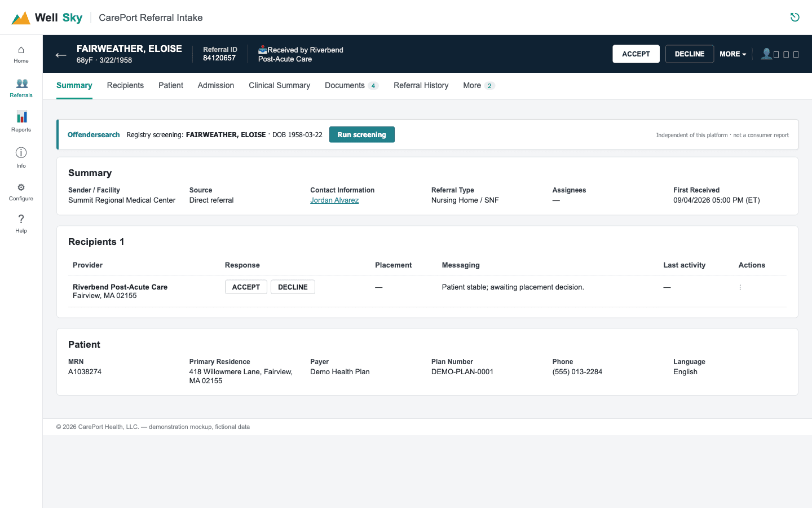The image size is (812, 508).
Task: Click plan number DEMO-PLAN-0001
Action: [x=462, y=372]
